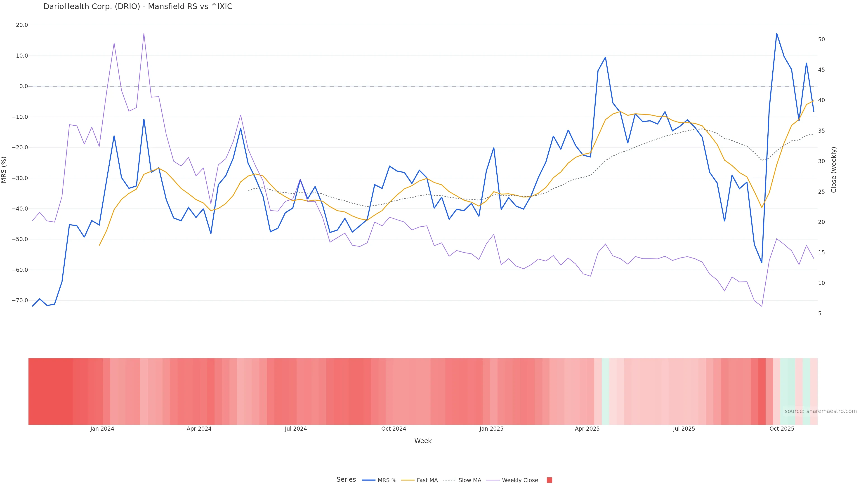Image resolution: width=868 pixels, height=488 pixels.
Task: Click the DarioHealth Corp. chart title
Action: [138, 7]
